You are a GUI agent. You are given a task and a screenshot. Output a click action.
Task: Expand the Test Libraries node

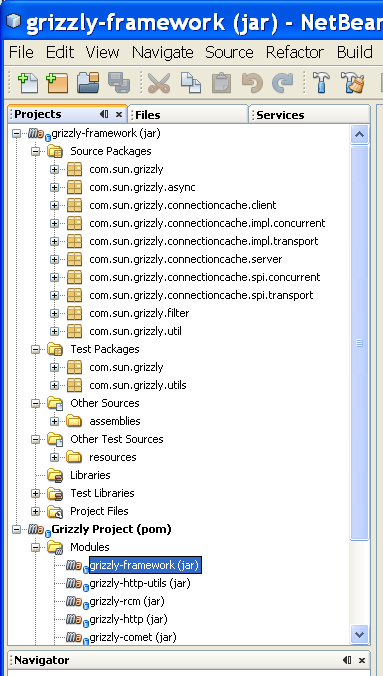[35, 493]
